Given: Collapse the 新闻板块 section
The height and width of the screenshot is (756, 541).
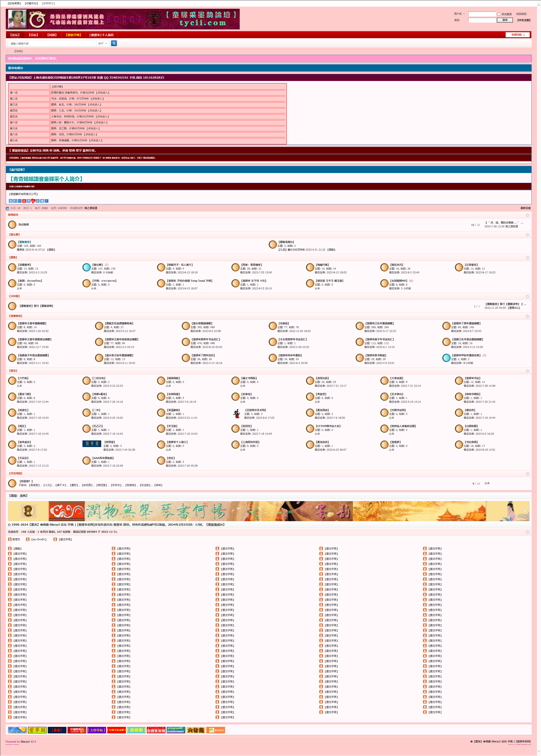Looking at the screenshot, I should 527,215.
